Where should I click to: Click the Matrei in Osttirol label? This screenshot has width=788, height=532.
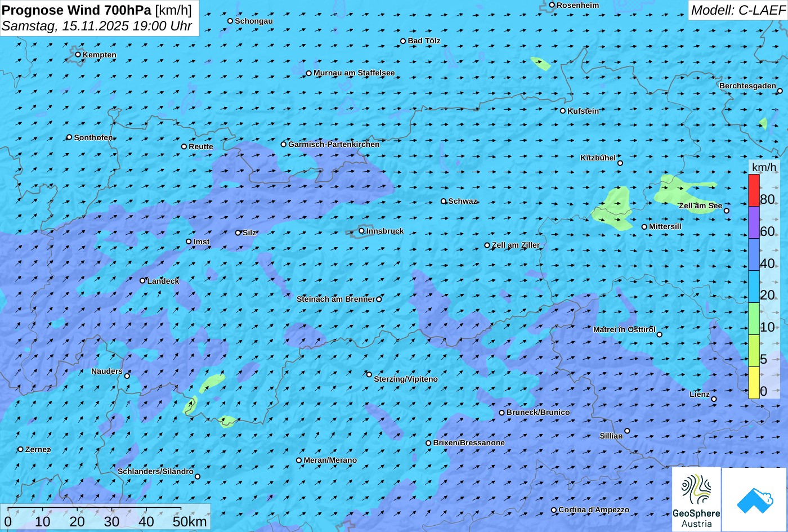[624, 329]
